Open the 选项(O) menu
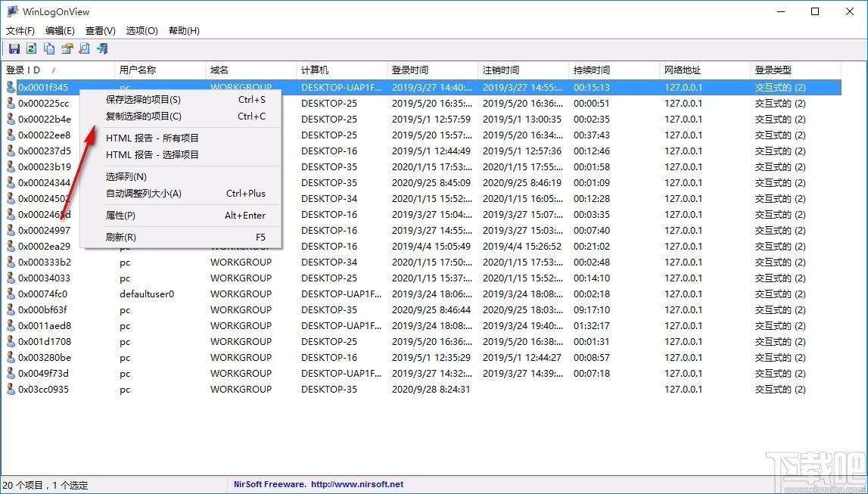The height and width of the screenshot is (494, 868). [142, 31]
